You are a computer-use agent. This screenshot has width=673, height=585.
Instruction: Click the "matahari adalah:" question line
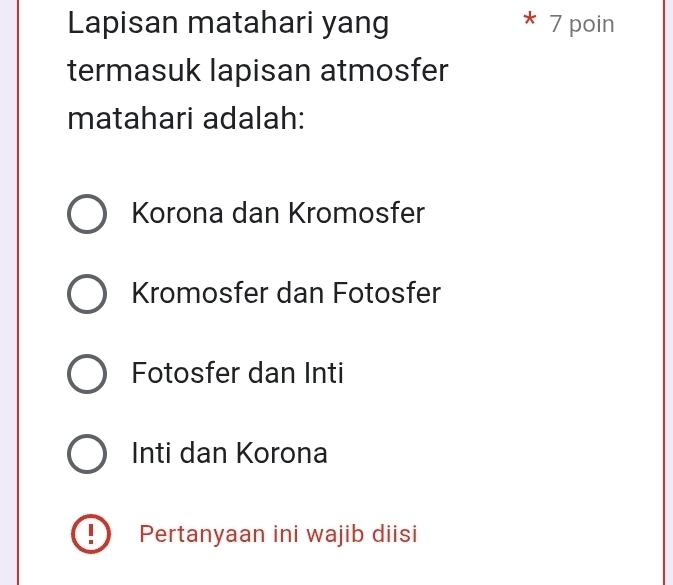point(186,119)
